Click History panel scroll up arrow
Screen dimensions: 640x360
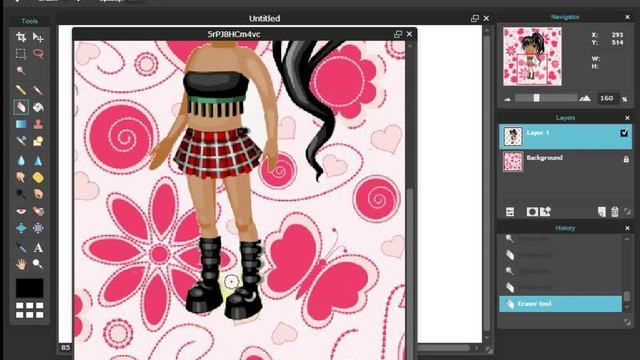627,239
